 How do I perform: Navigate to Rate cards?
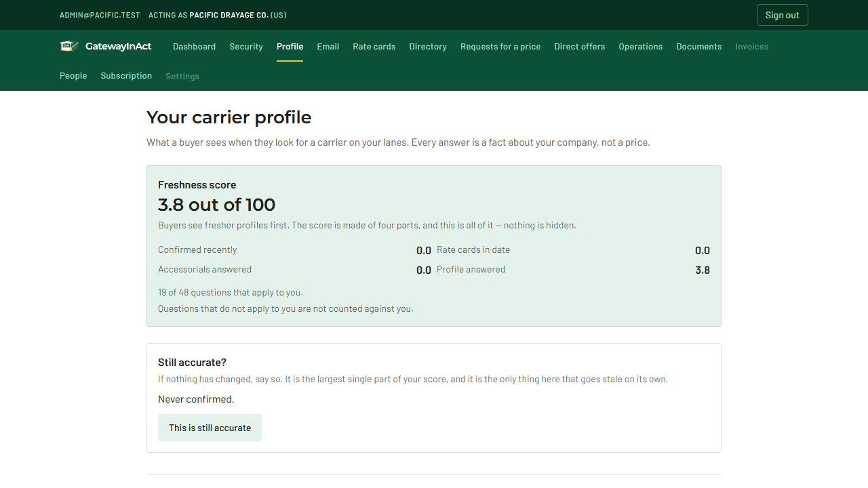(x=374, y=47)
